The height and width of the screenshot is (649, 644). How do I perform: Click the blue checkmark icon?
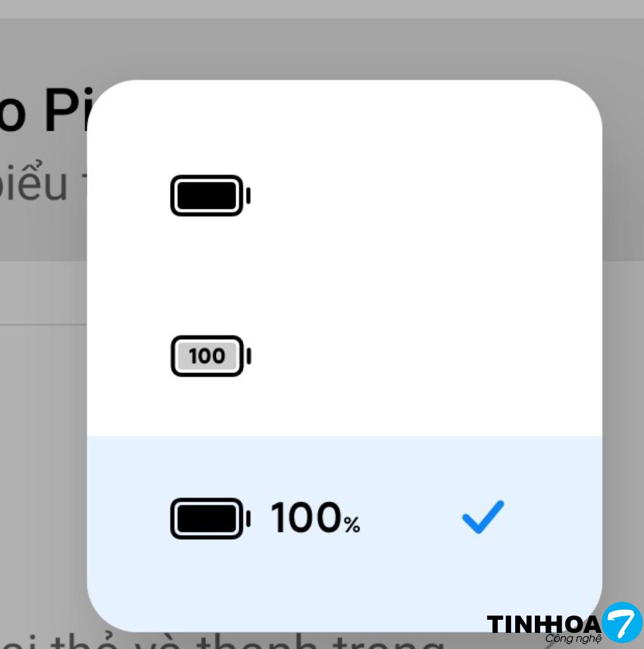(482, 517)
